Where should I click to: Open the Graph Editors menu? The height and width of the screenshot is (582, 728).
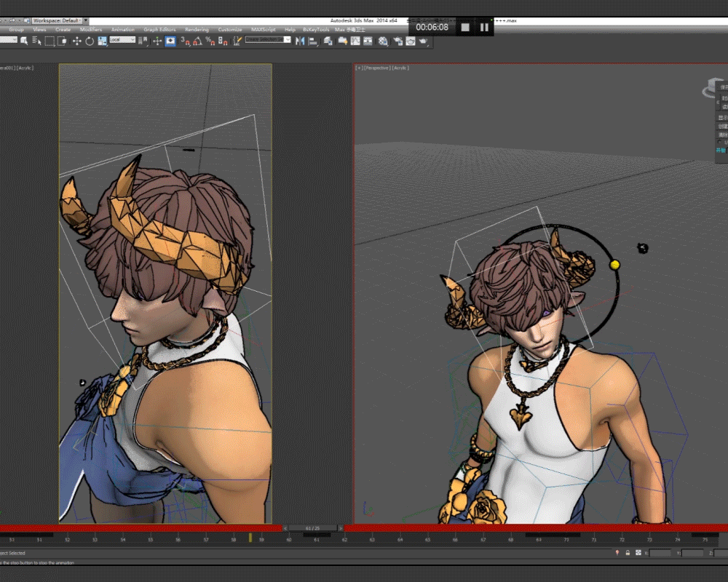point(159,30)
